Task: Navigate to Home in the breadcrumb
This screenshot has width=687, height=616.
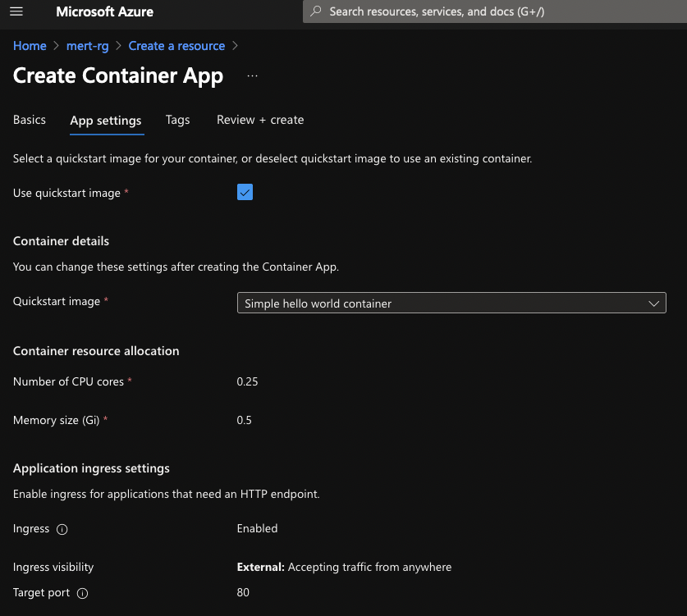Action: point(30,46)
